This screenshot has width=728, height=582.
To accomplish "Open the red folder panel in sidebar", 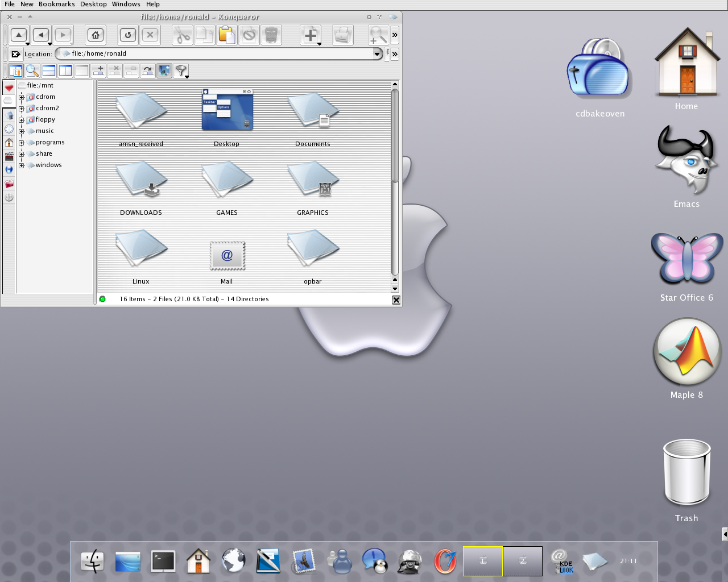I will click(x=9, y=184).
